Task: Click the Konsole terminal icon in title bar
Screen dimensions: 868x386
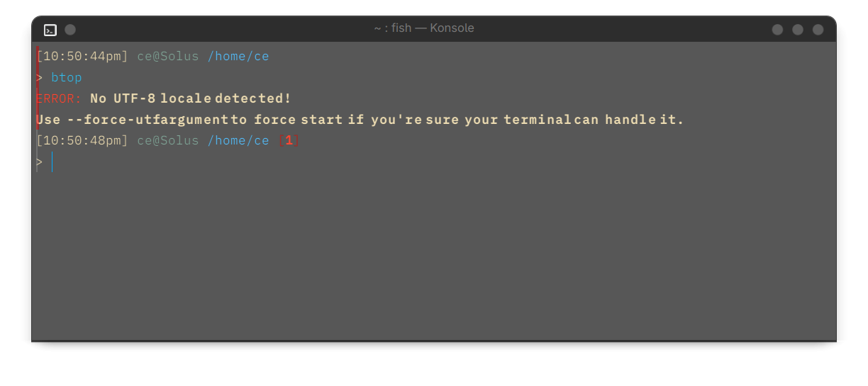Action: pyautogui.click(x=50, y=30)
